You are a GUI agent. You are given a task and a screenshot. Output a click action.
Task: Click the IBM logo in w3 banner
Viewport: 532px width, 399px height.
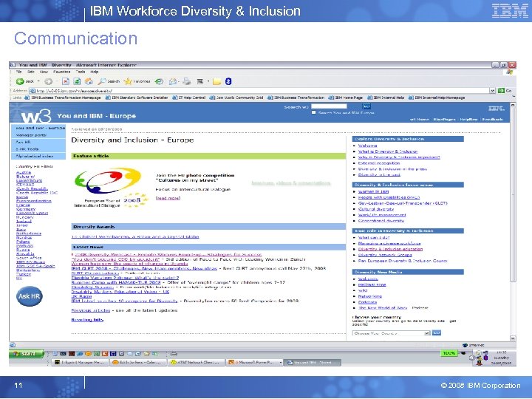tap(496, 109)
